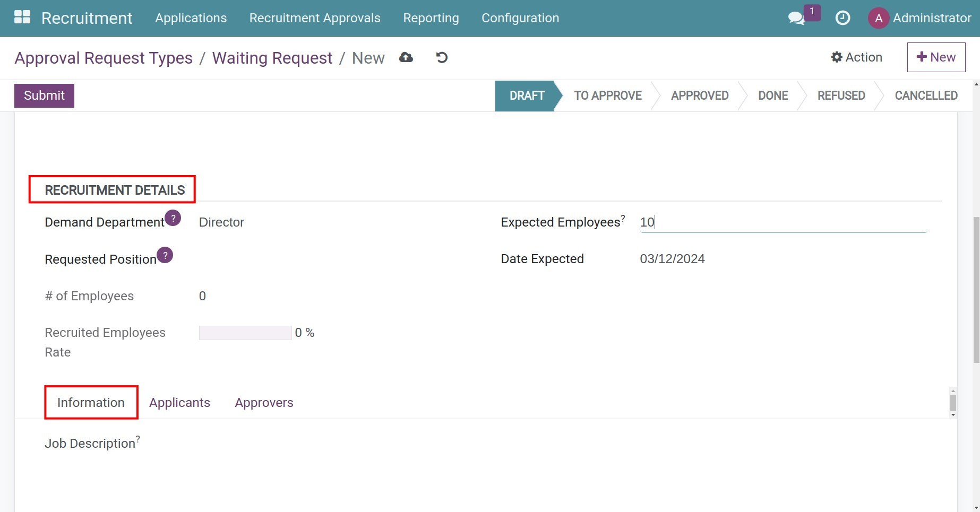Switch to the Applicants tab
This screenshot has width=980, height=512.
179,402
